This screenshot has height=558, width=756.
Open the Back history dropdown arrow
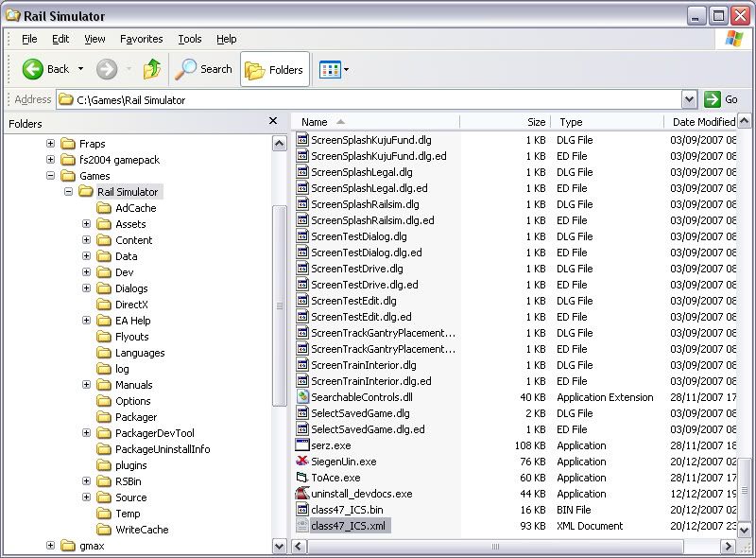(x=80, y=69)
